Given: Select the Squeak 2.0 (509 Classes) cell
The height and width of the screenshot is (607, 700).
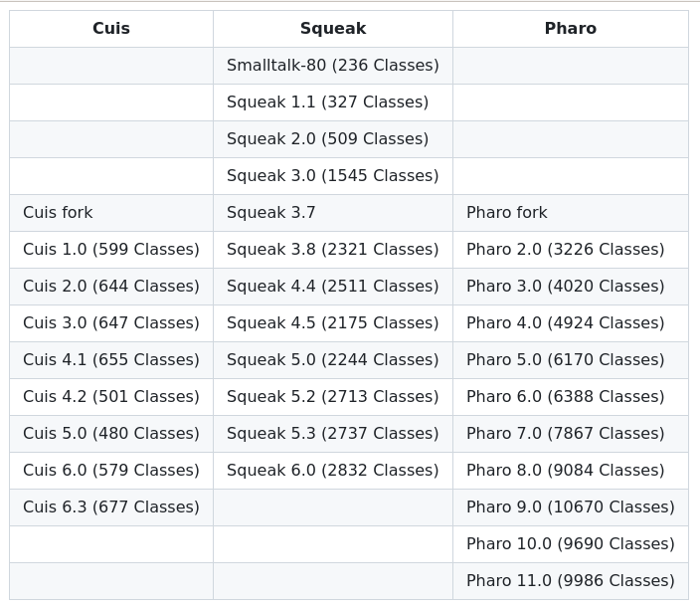Looking at the screenshot, I should pyautogui.click(x=333, y=139).
